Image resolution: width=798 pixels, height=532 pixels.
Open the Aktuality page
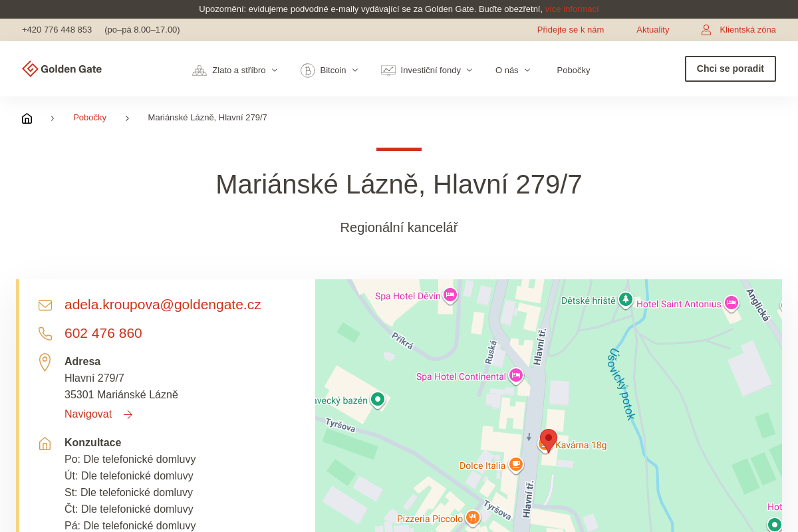652,30
